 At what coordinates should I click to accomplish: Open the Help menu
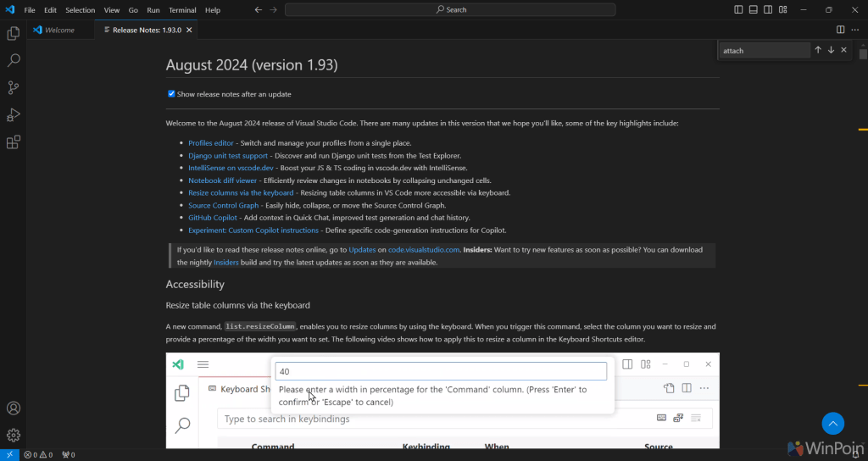(213, 10)
